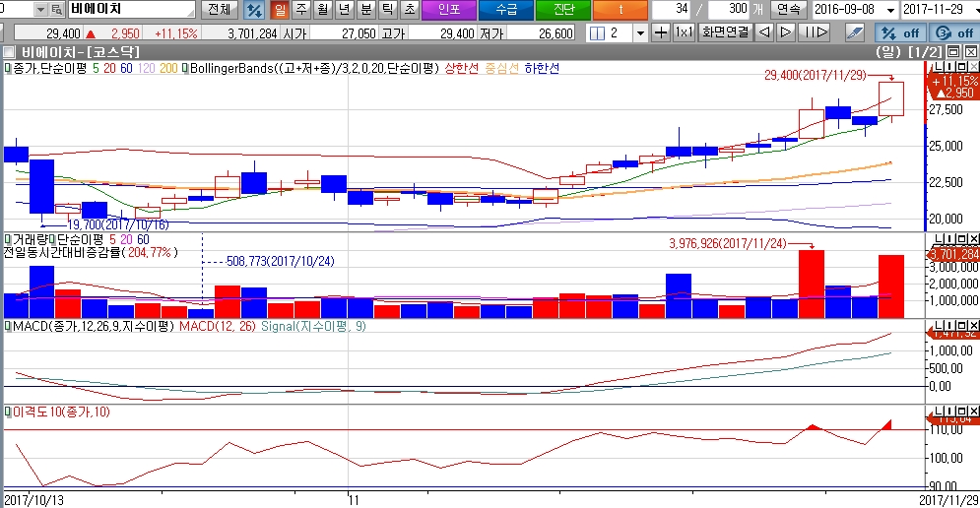The image size is (980, 508).
Task: Select the 주 weekly period tab
Action: tap(300, 10)
